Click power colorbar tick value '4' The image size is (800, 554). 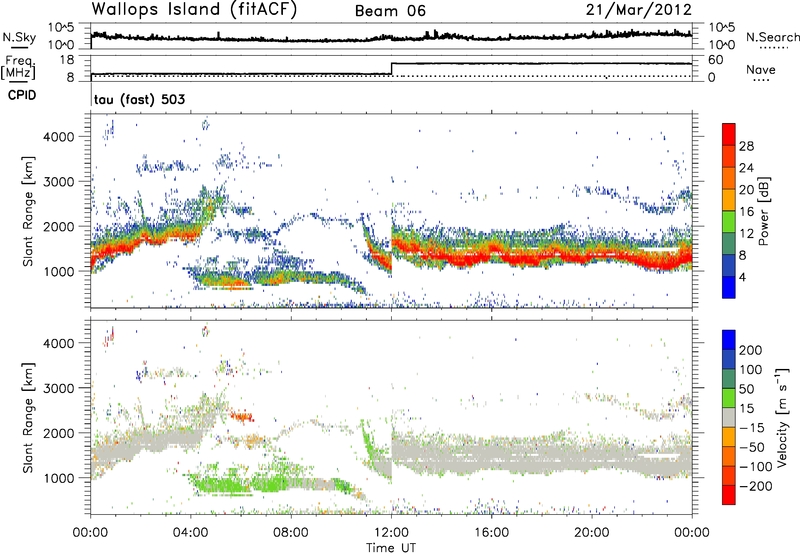click(x=743, y=277)
